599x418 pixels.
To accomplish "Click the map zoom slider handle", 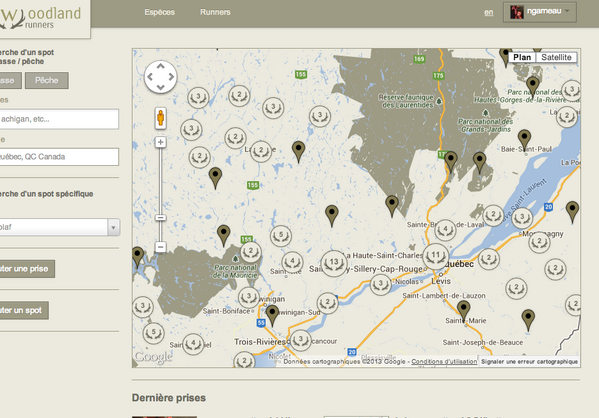I will click(160, 218).
